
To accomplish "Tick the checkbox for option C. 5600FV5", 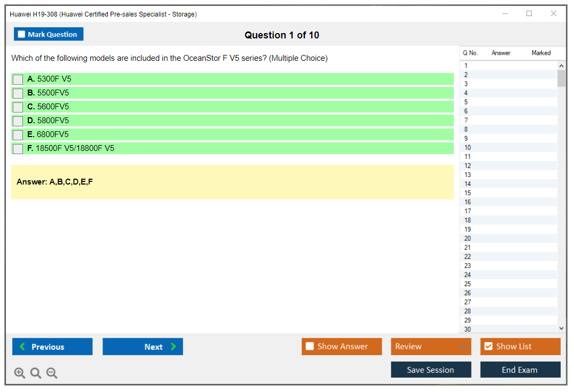I will (x=18, y=107).
